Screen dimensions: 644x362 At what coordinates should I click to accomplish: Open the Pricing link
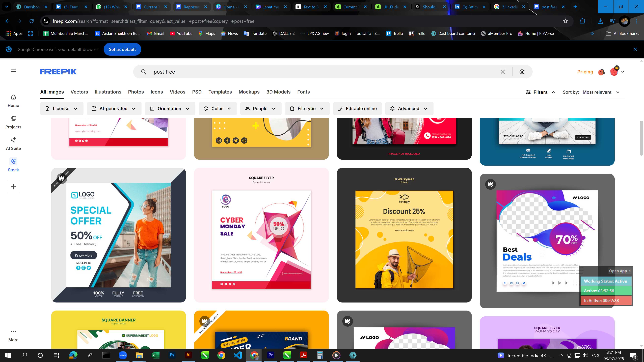coord(585,72)
